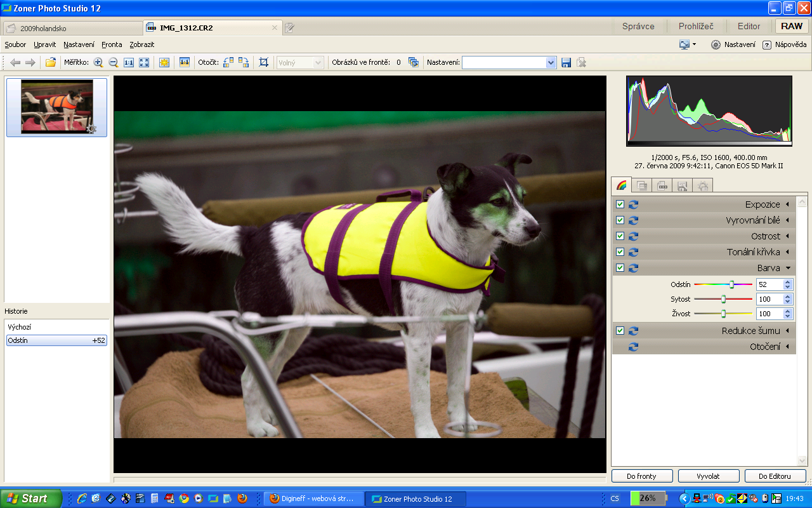Uncheck the Expozice checkbox
This screenshot has width=812, height=508.
[620, 204]
